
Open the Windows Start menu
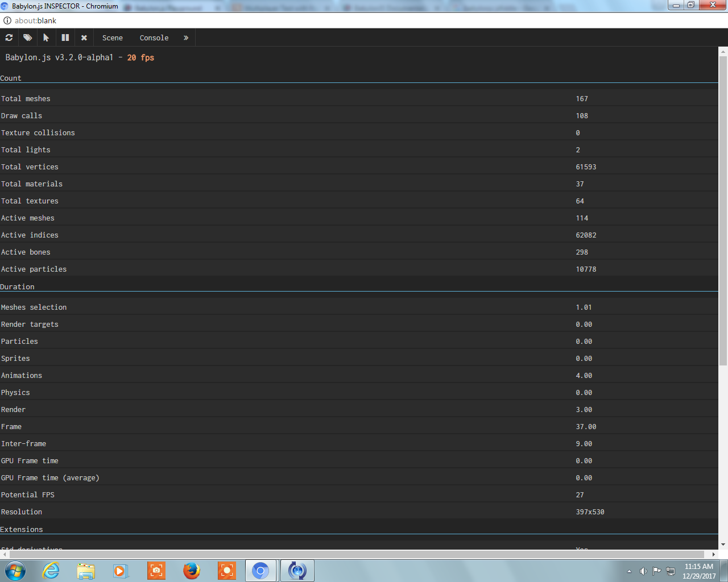(15, 571)
